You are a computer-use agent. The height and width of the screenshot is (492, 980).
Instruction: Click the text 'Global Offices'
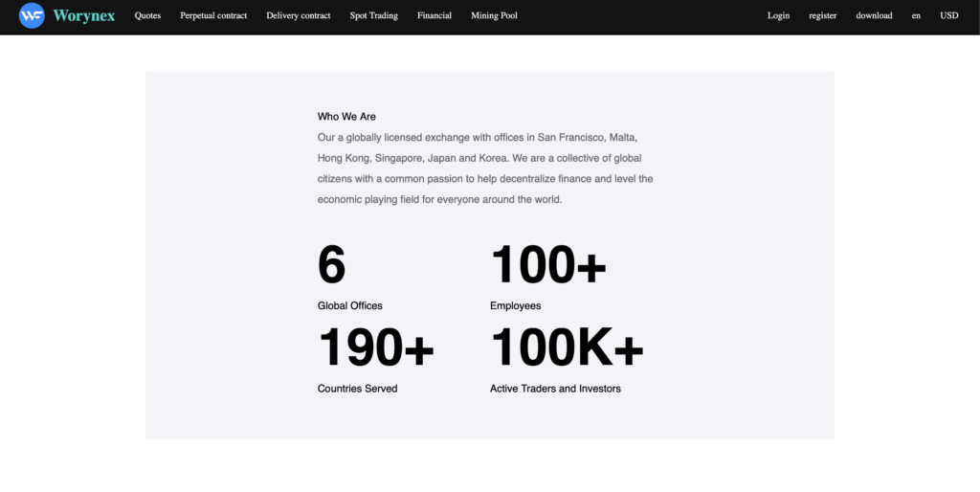349,305
